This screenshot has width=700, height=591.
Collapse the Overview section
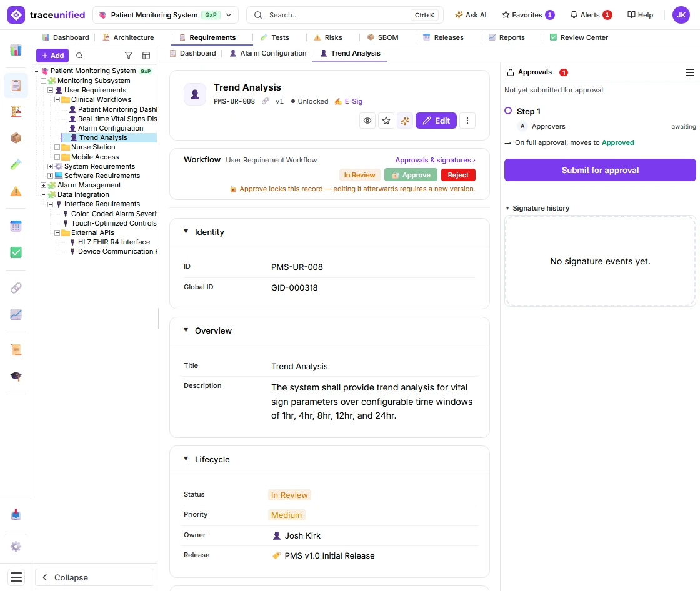pos(186,330)
